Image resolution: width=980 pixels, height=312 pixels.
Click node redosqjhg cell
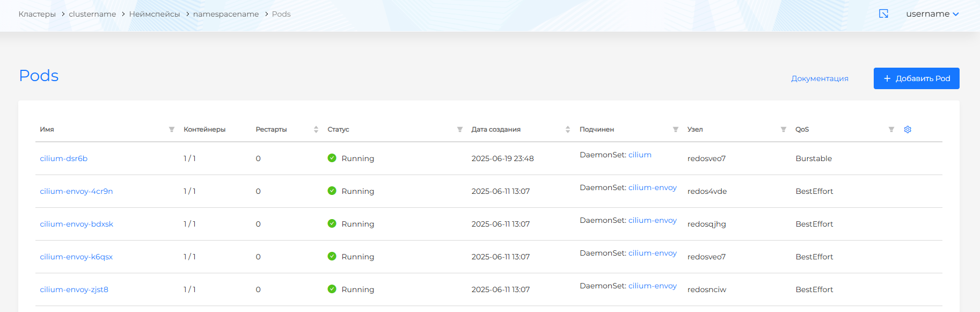pyautogui.click(x=706, y=224)
